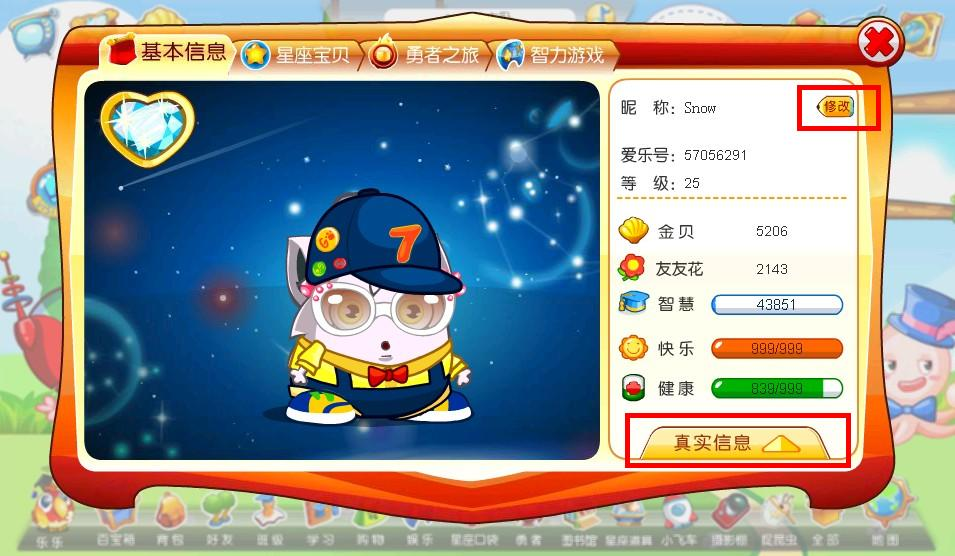Select the 智力游戏 tab
This screenshot has width=955, height=556.
click(554, 55)
